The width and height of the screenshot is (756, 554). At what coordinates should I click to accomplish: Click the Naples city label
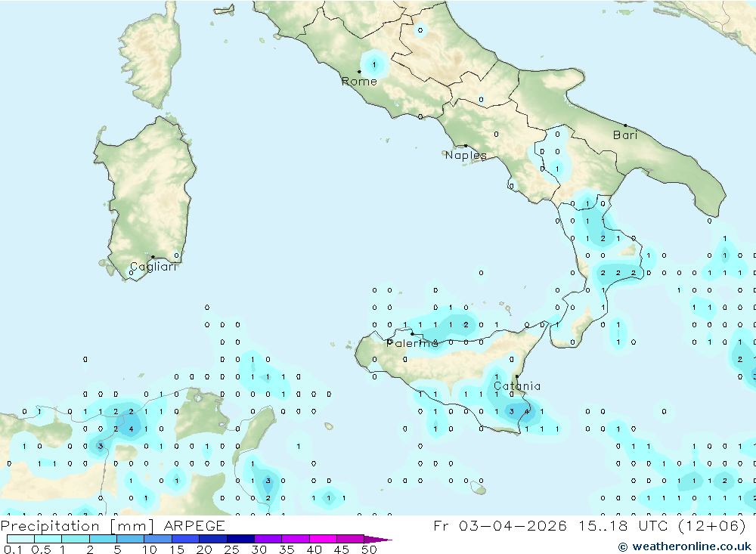pos(466,155)
